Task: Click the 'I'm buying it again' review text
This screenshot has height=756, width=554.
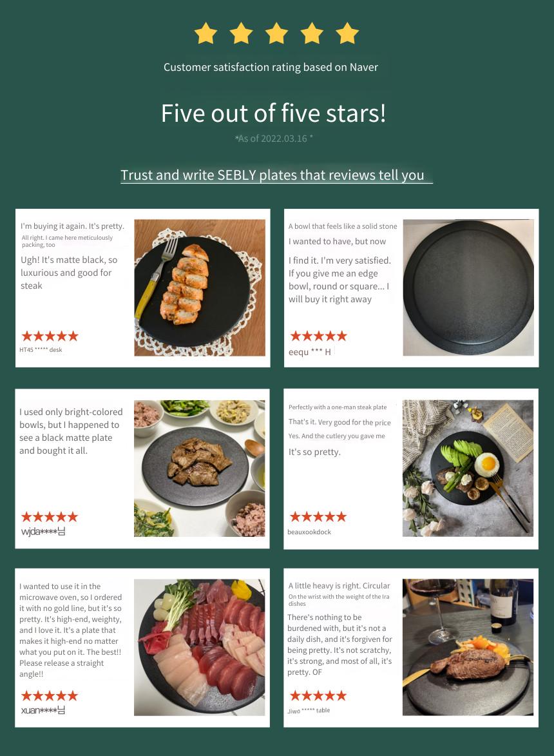Action: (72, 226)
